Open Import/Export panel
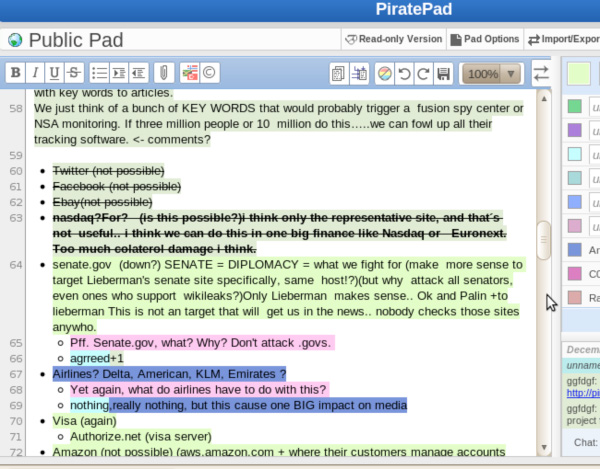Screen dimensions: 600x469 (x=562, y=39)
